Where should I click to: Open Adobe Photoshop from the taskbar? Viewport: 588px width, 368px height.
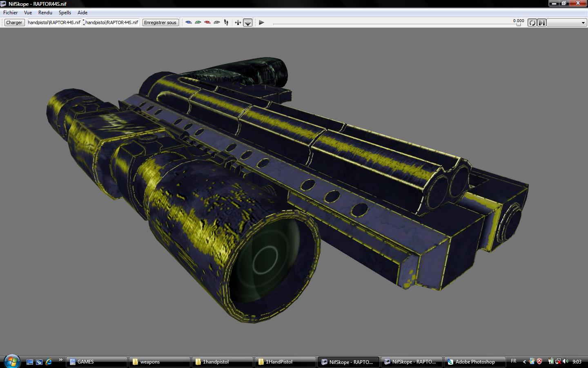474,362
